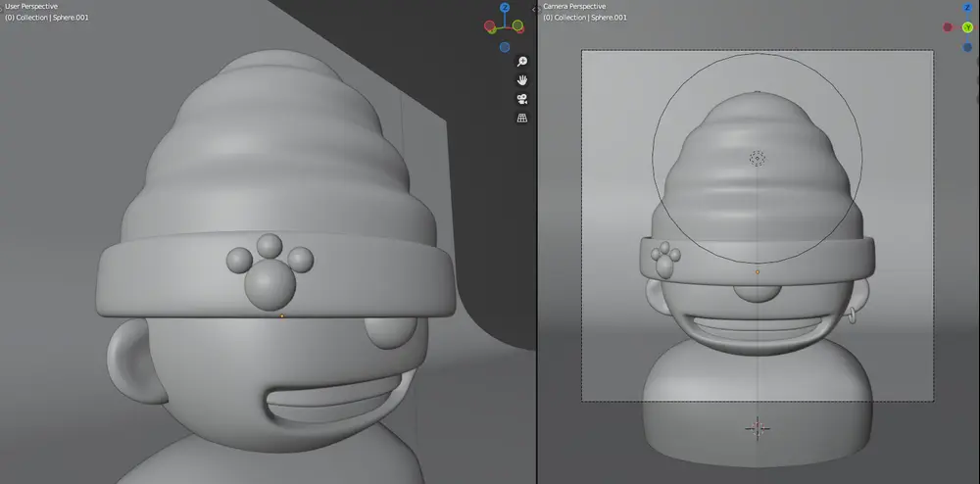Expand the sidebar using the small arrow tab
This screenshot has width=980, height=484.
pos(533,8)
